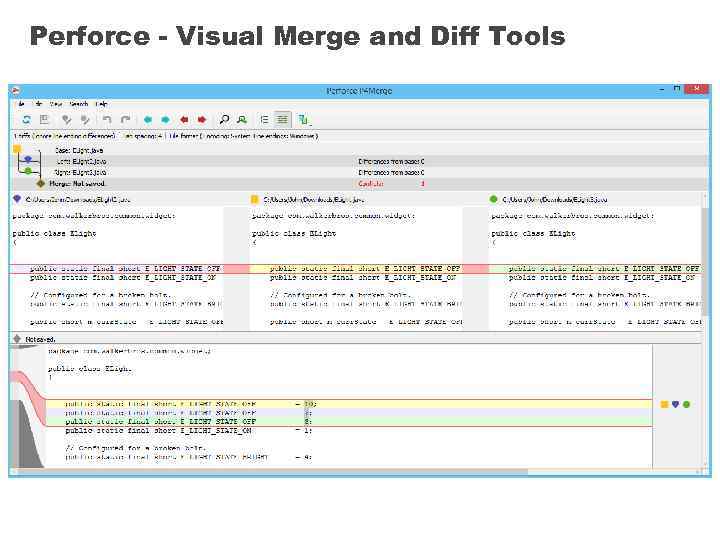Open the Edit menu
The image size is (720, 540).
[38, 104]
